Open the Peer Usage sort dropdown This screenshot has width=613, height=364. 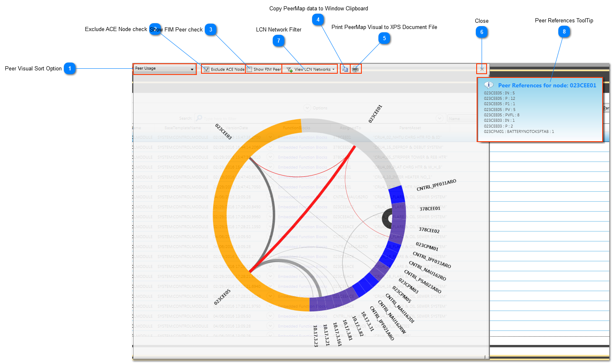pos(165,69)
